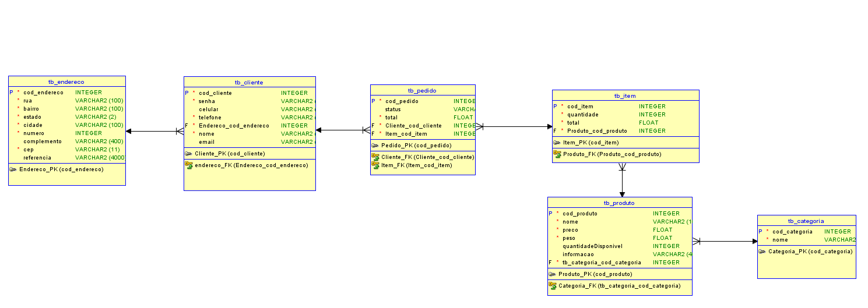Click the Categoria_PK key icon

(762, 251)
